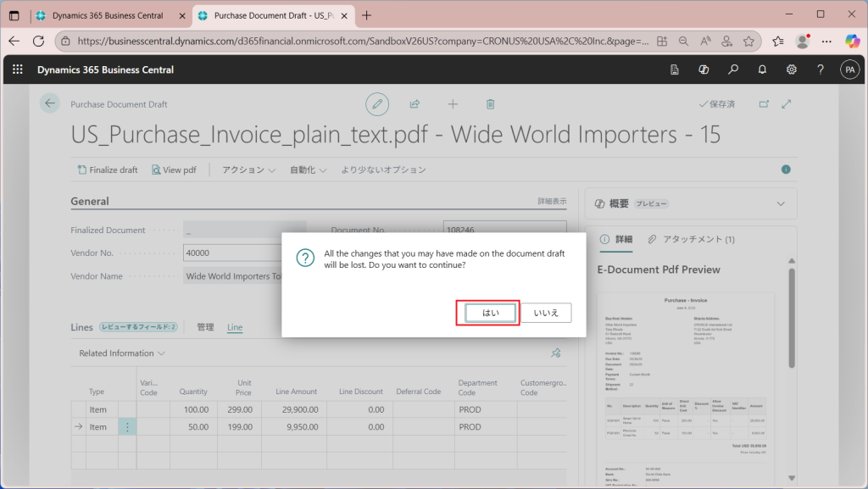Confirm the dialog with はい button
The height and width of the screenshot is (489, 868).
pyautogui.click(x=490, y=313)
